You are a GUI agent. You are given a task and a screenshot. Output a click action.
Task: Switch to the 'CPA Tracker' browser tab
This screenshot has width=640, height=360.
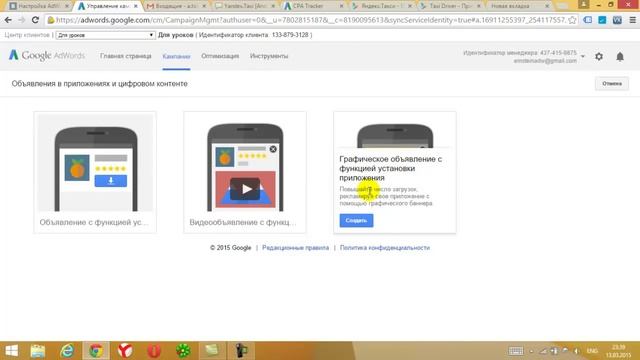click(313, 6)
